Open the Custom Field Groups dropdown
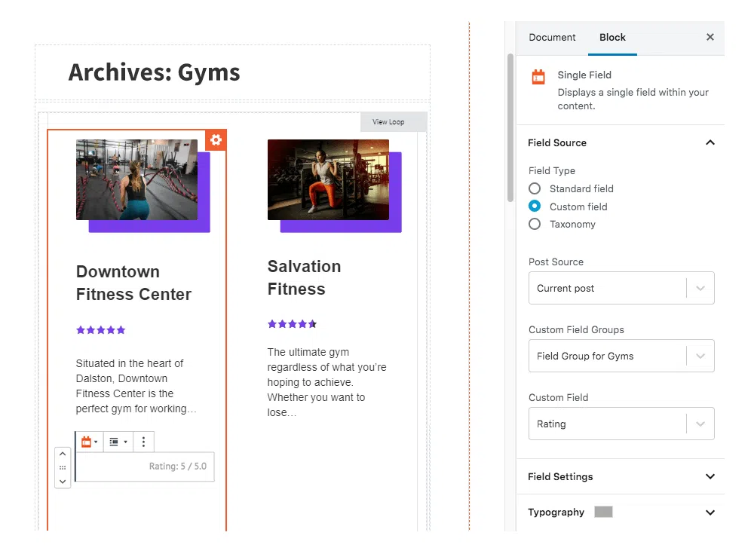This screenshot has width=754, height=560. [621, 356]
